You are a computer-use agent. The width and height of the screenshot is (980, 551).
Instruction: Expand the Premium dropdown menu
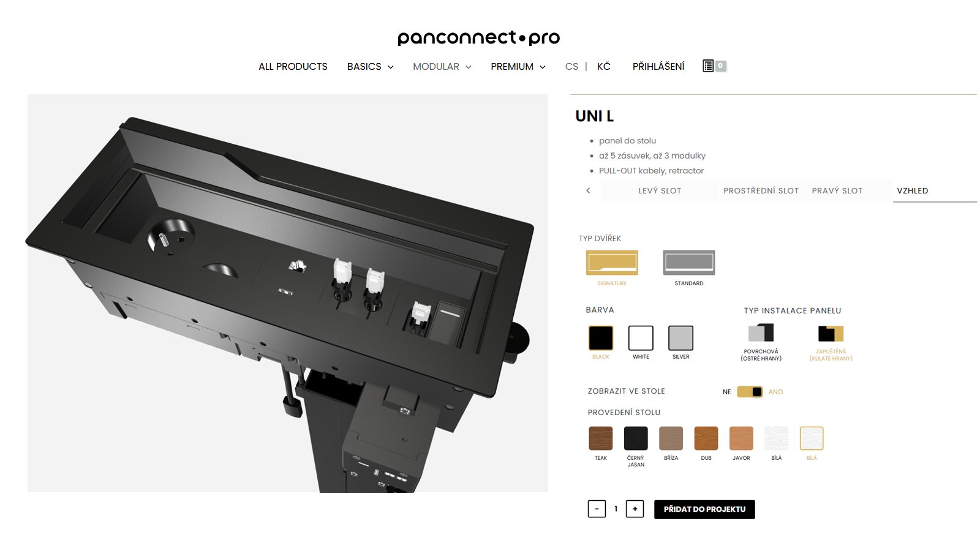pyautogui.click(x=518, y=67)
